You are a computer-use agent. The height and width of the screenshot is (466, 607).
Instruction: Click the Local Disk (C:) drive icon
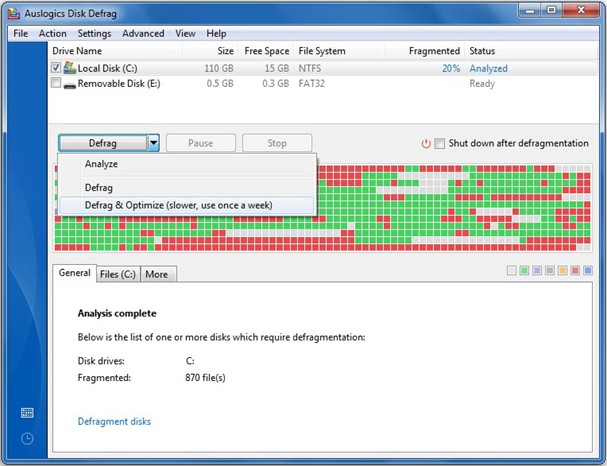(x=69, y=68)
